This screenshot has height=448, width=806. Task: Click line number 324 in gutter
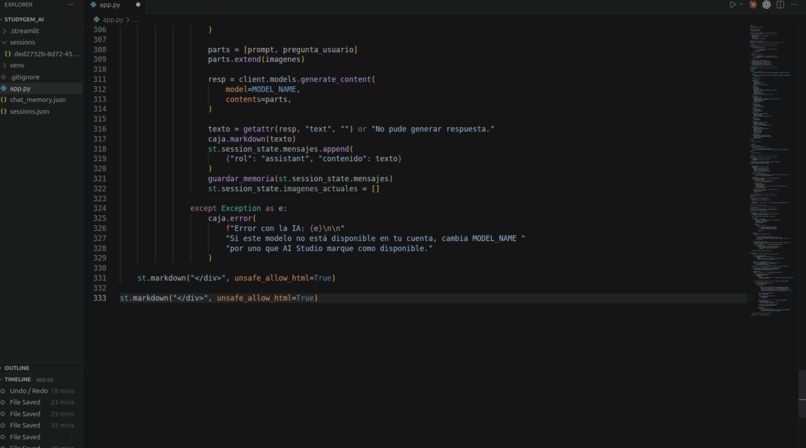click(100, 209)
